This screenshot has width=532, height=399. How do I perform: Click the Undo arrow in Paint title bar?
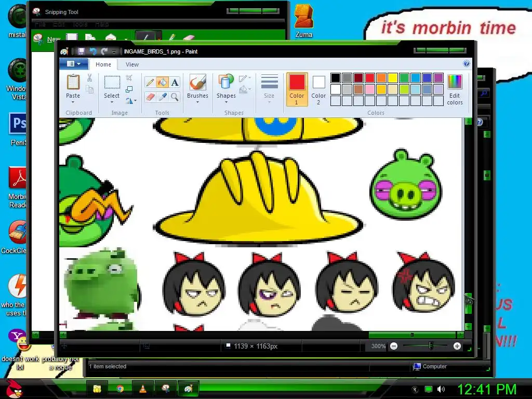tap(92, 51)
